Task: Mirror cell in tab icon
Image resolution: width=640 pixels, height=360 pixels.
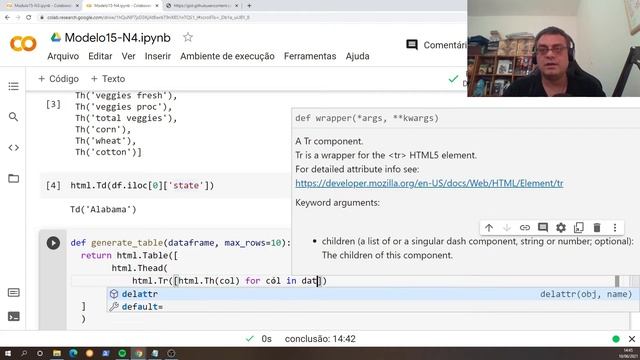Action: click(579, 228)
